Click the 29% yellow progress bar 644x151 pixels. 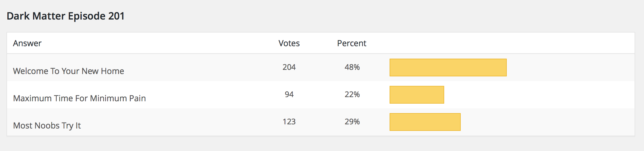tap(425, 122)
